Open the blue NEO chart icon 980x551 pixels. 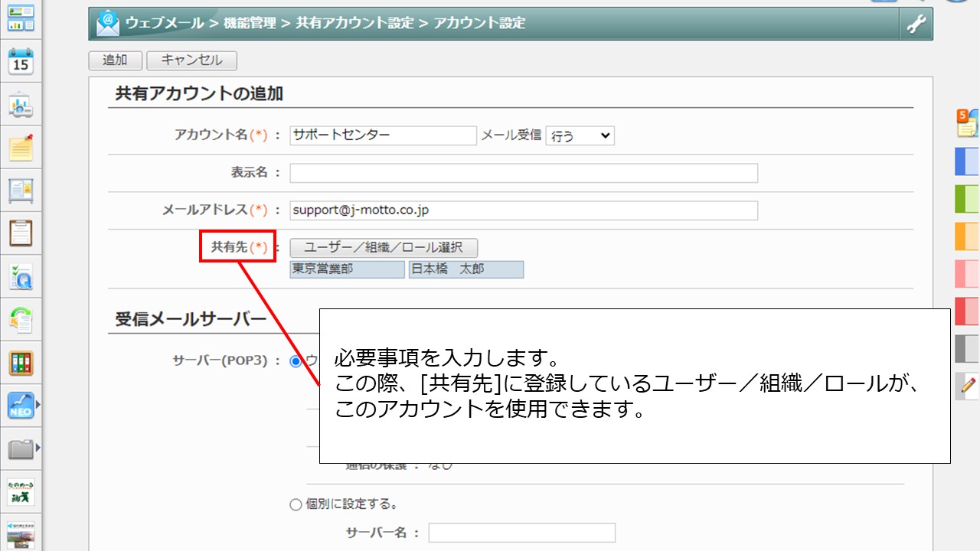click(x=20, y=405)
